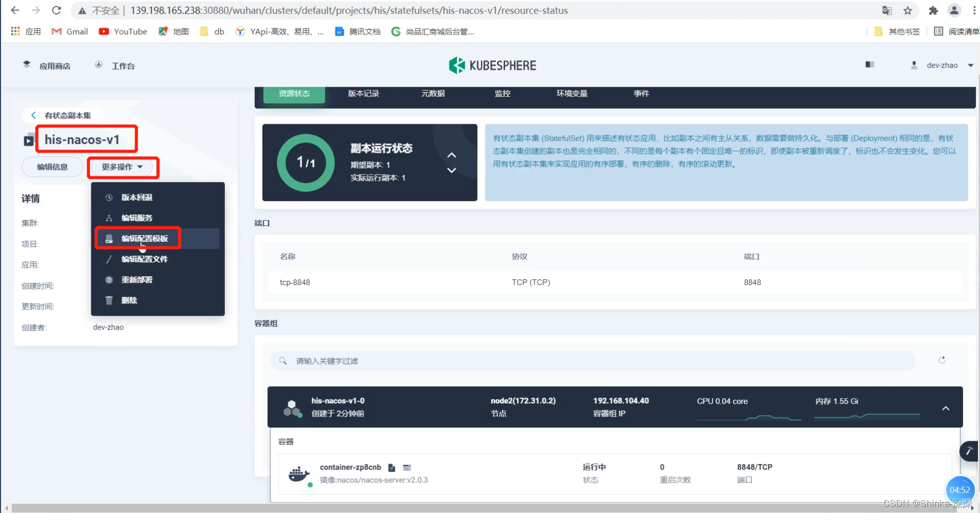This screenshot has height=513, width=980.
Task: Select 编辑配置模板 from the menu
Action: point(157,239)
